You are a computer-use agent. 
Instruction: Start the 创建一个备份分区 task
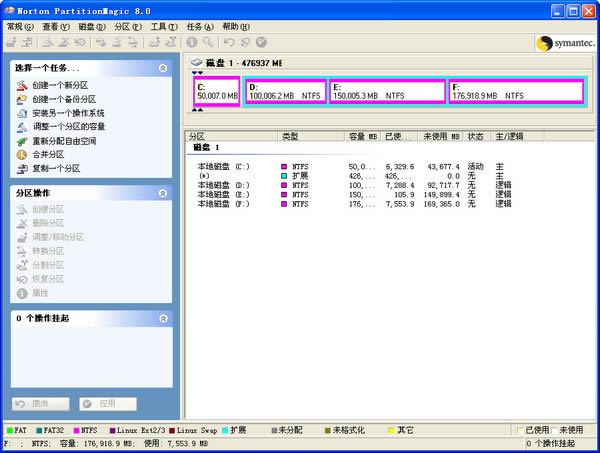click(x=56, y=99)
